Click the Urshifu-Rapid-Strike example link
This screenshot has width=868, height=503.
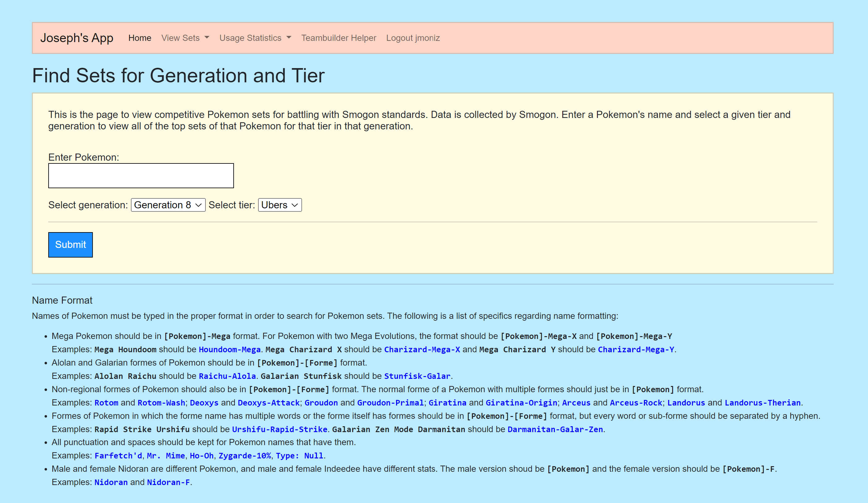pyautogui.click(x=279, y=429)
